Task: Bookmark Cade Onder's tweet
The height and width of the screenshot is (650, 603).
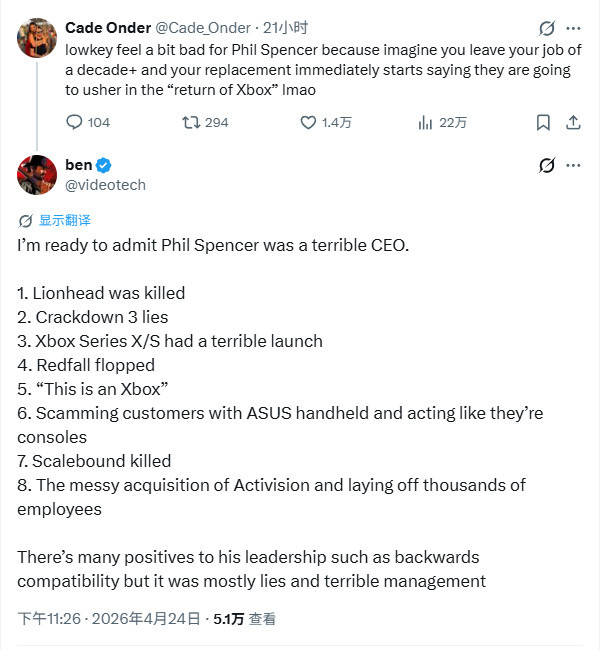Action: (x=542, y=122)
